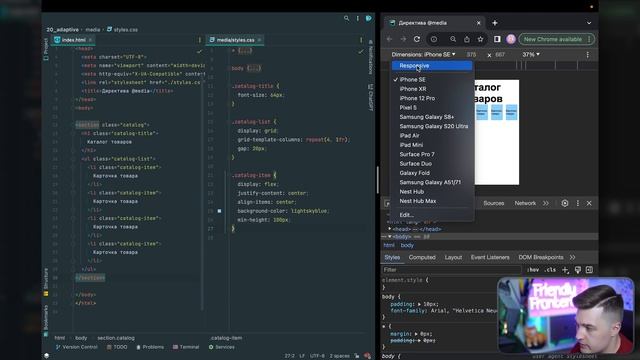The image size is (640, 360).
Task: Click the IDE search magnifier icon
Action: tap(347, 18)
